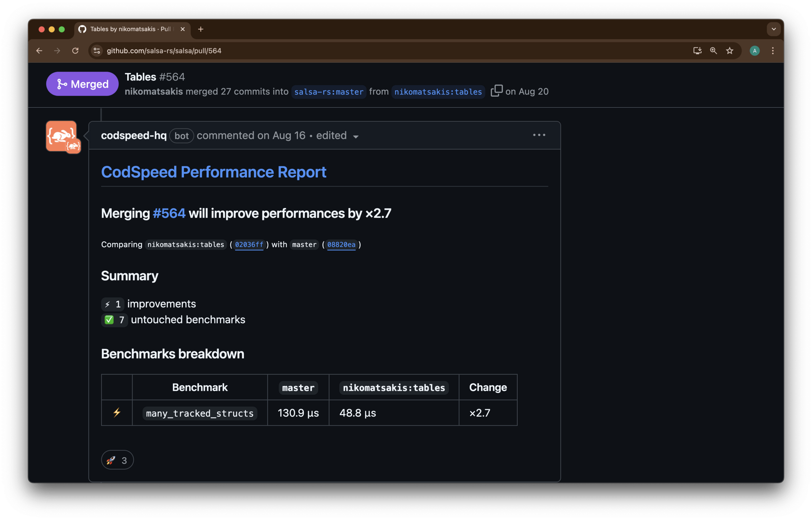Toggle the rocket reaction with 3 votes
The image size is (812, 520).
(x=117, y=460)
